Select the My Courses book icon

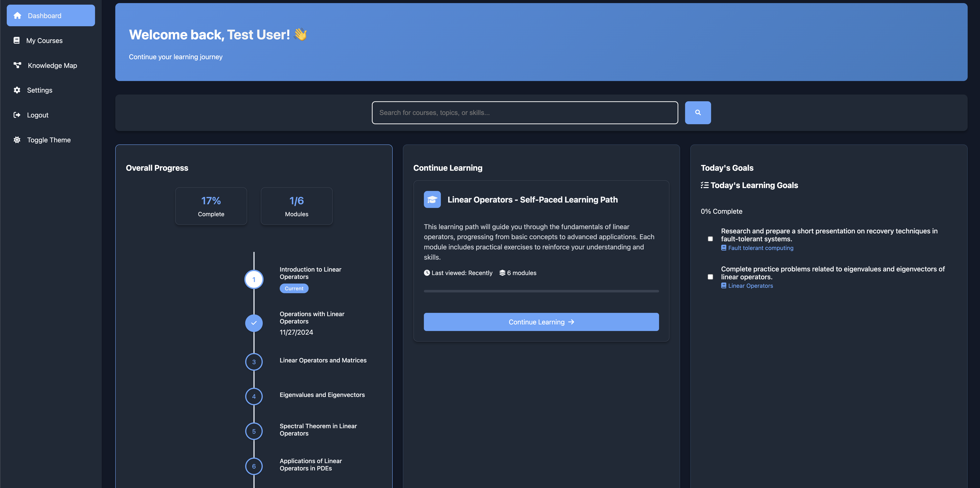(x=17, y=40)
